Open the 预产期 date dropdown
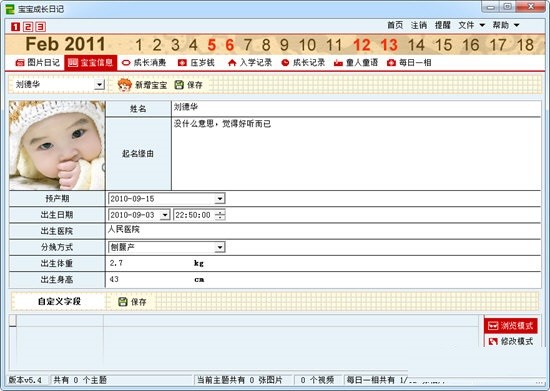This screenshot has width=550, height=391. click(x=220, y=199)
